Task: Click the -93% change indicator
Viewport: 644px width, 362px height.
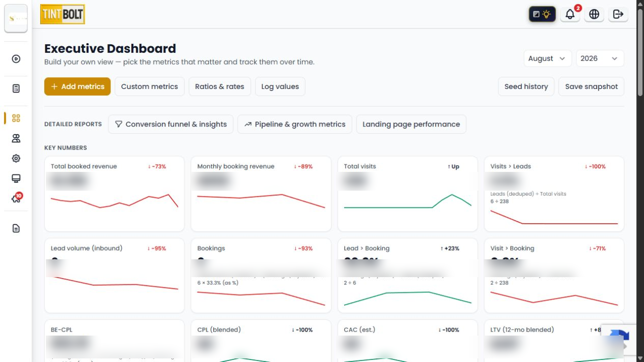Action: pos(303,248)
